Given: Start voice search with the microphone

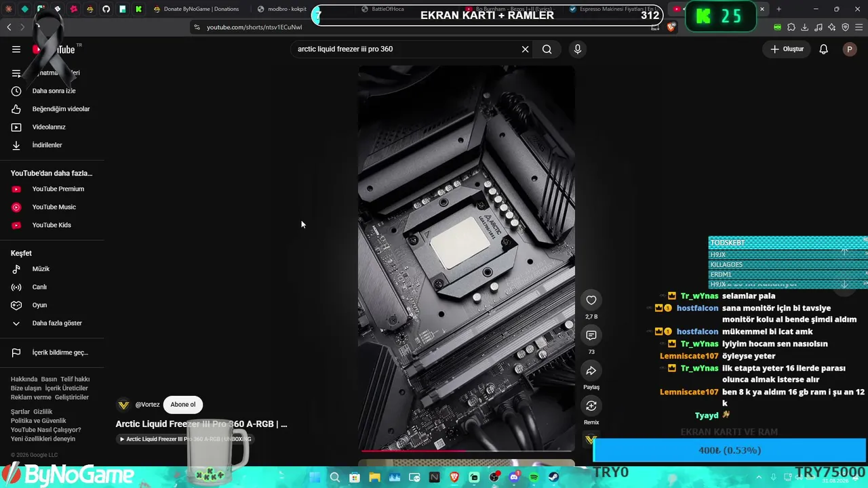Looking at the screenshot, I should pyautogui.click(x=578, y=49).
